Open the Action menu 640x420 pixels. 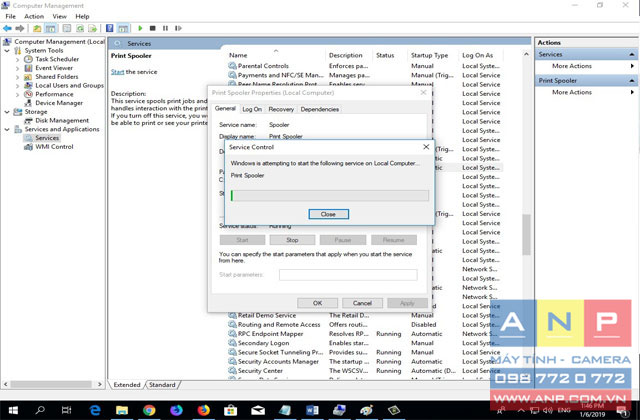(34, 16)
